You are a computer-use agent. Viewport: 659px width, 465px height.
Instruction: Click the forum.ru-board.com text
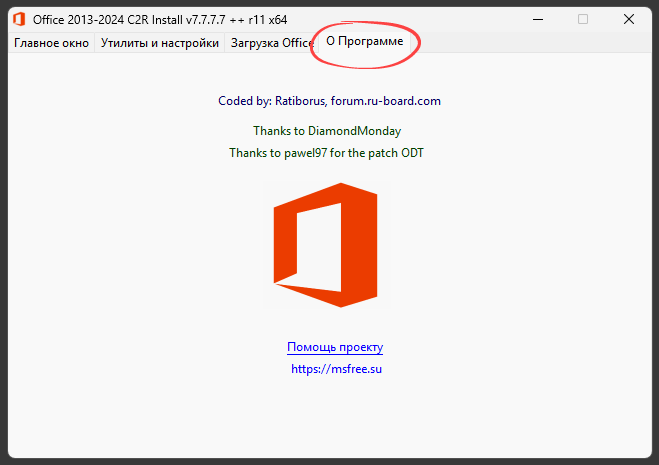385,101
